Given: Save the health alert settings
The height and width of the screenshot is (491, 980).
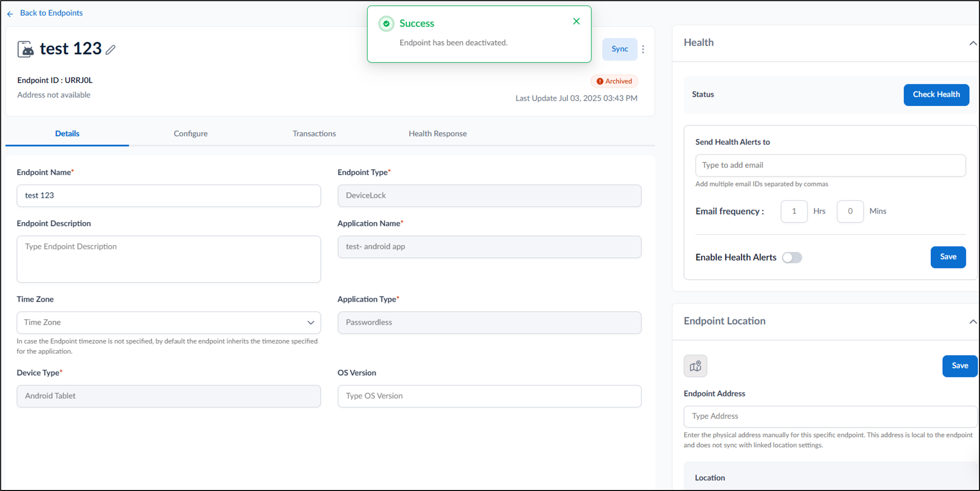Looking at the screenshot, I should (x=948, y=257).
